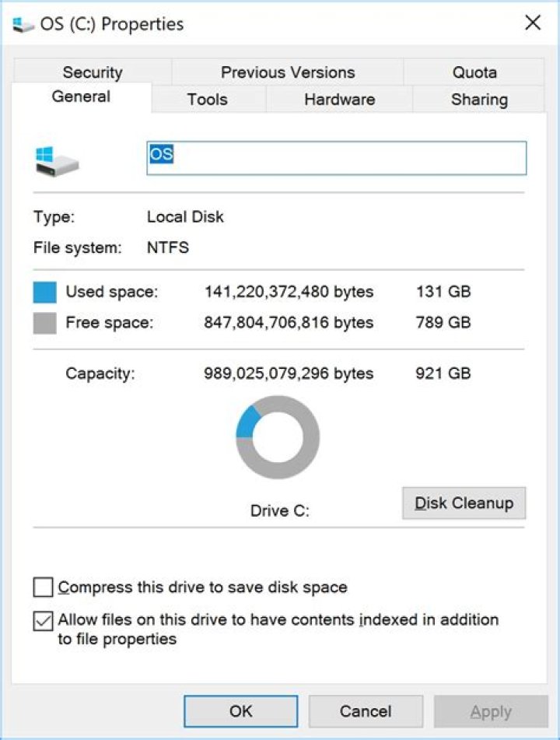Uncheck Allow files to have contents indexed
The width and height of the screenshot is (560, 740).
click(44, 621)
